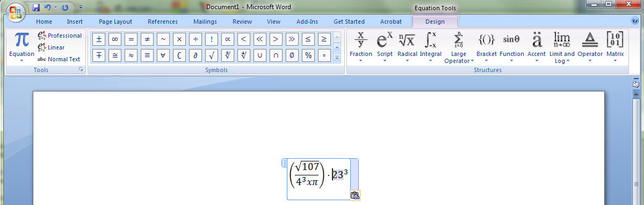Insert the greater-than symbol
Screen dimensions: 644x205
pyautogui.click(x=276, y=39)
